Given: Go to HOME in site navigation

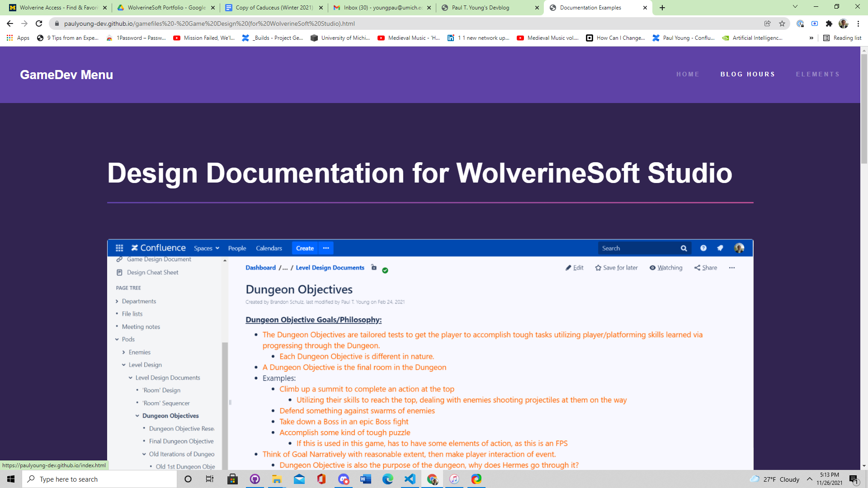Looking at the screenshot, I should point(688,74).
